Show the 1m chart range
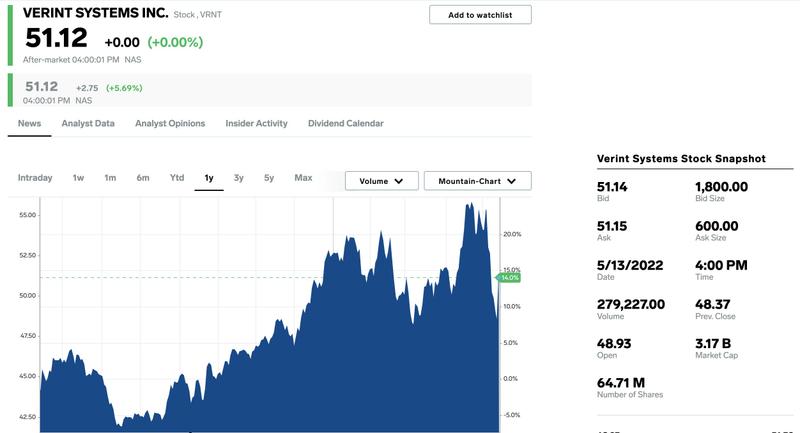This screenshot has height=433, width=800. tap(110, 178)
